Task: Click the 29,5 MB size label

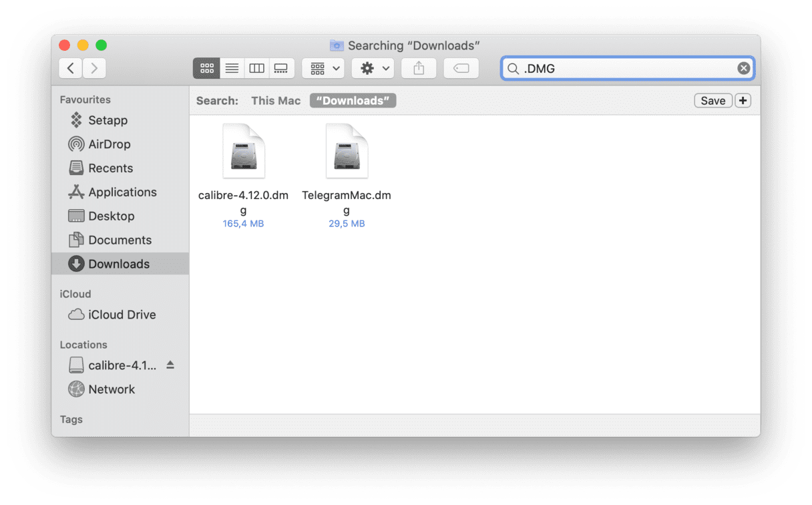Action: [347, 224]
